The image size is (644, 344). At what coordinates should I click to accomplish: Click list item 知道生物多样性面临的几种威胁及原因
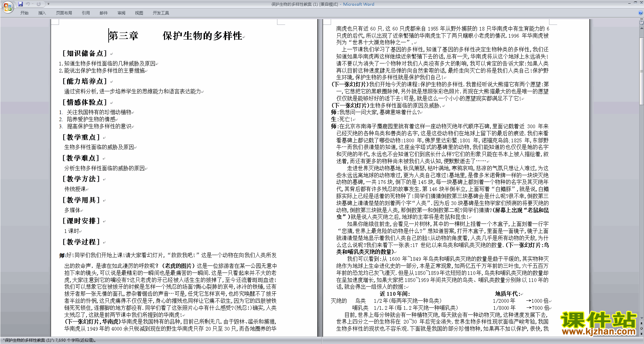pos(110,63)
